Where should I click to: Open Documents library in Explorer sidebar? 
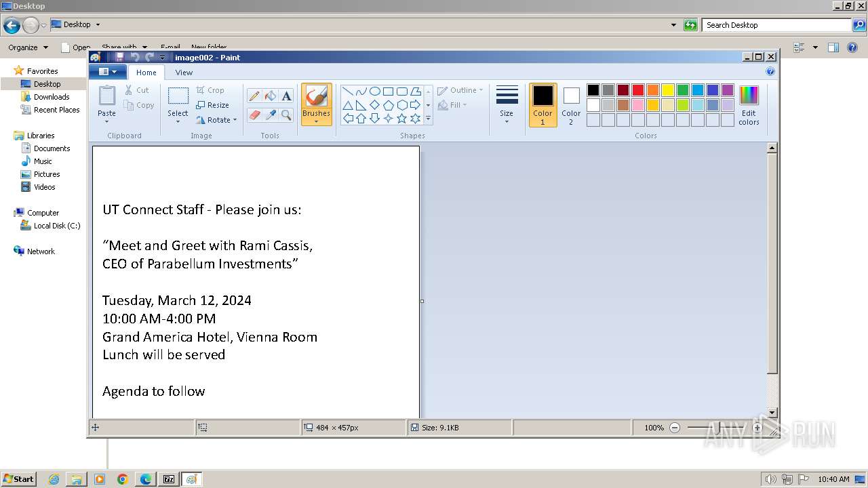tap(52, 148)
